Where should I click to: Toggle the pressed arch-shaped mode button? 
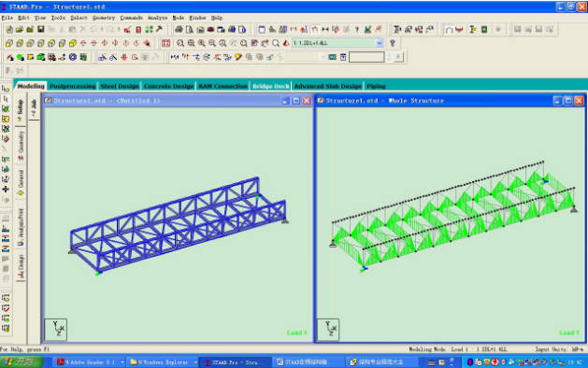(449, 29)
